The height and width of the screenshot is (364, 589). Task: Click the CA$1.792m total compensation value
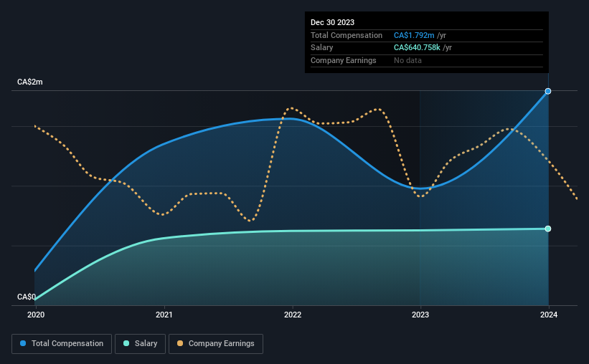click(x=414, y=35)
